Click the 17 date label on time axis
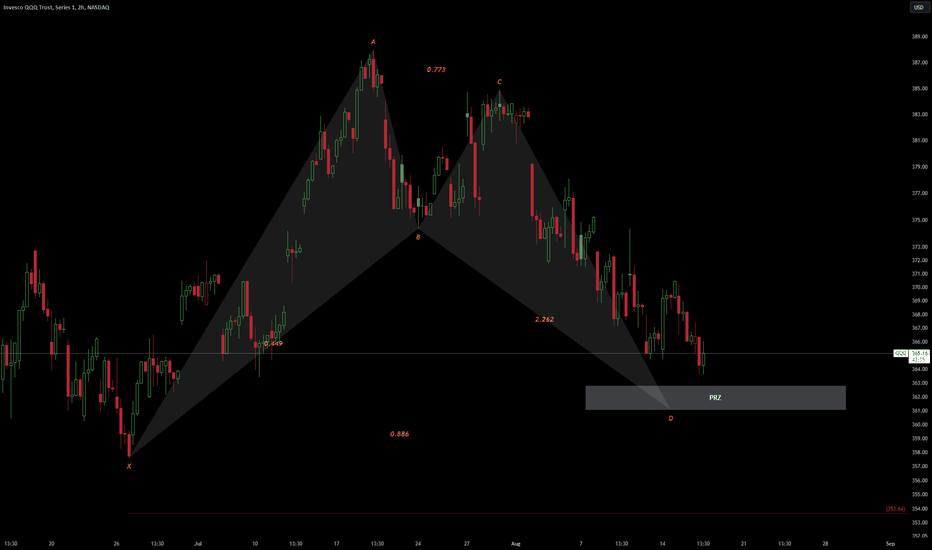This screenshot has width=932, height=550. tap(336, 543)
